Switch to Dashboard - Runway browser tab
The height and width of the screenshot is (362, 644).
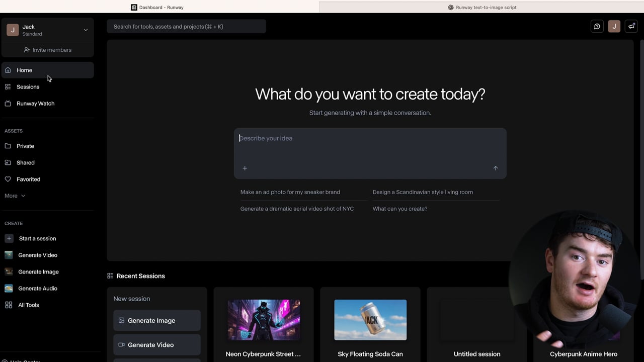(159, 7)
